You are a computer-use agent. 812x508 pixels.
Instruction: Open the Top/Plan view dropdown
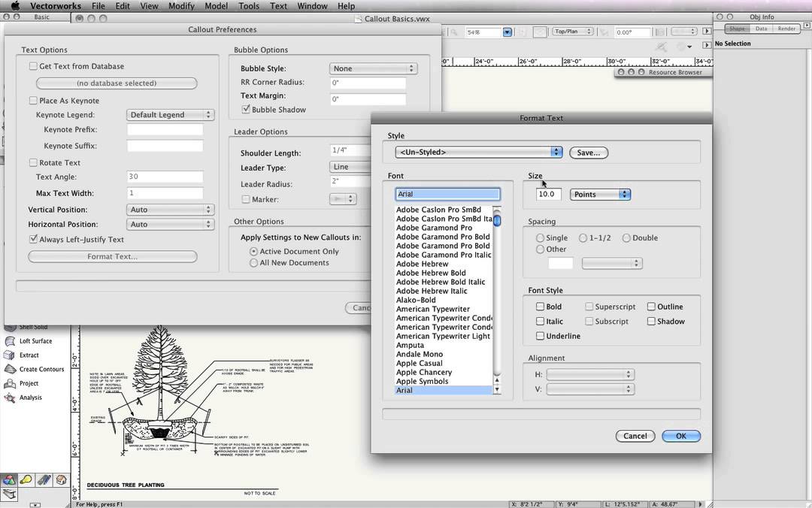point(572,32)
